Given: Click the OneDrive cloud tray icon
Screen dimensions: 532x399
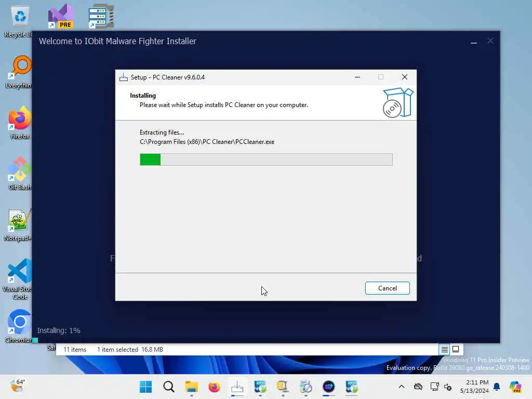Looking at the screenshot, I should [x=418, y=387].
